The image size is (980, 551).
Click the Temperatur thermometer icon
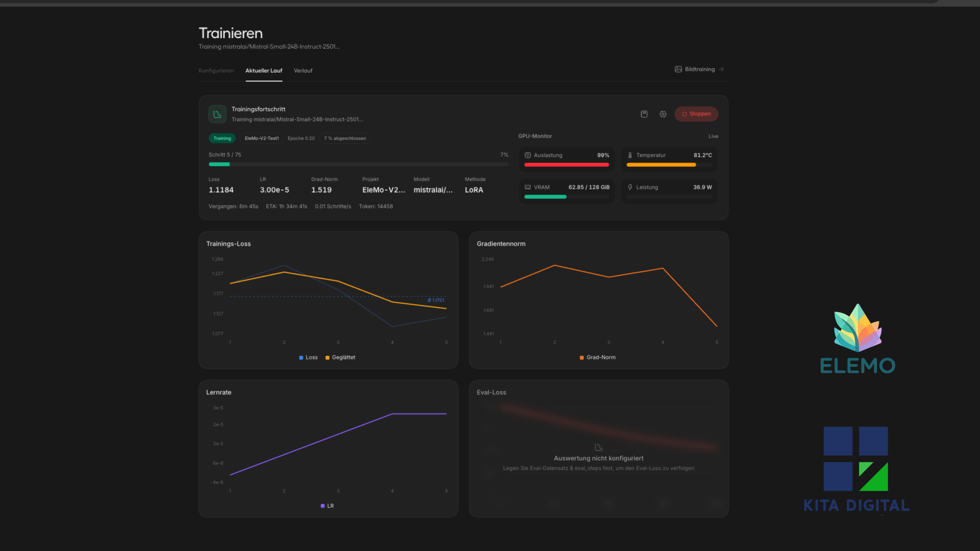click(x=630, y=155)
